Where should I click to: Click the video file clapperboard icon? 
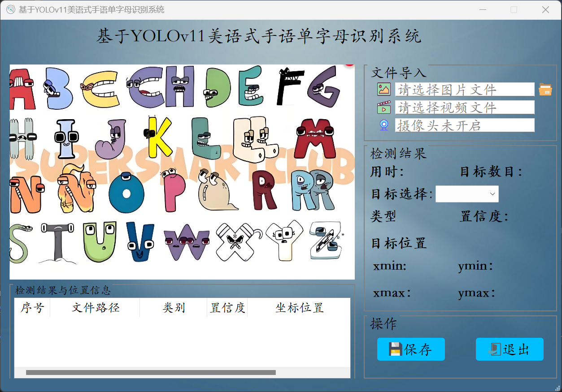[x=384, y=107]
